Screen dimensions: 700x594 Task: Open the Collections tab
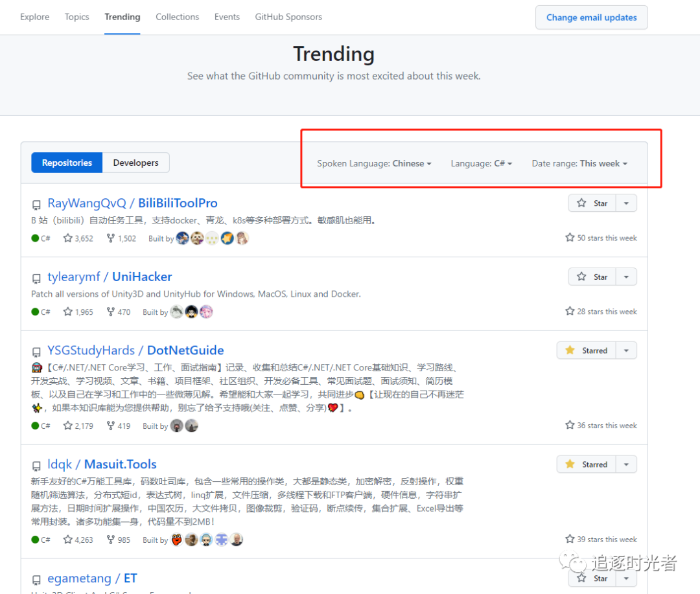(177, 17)
